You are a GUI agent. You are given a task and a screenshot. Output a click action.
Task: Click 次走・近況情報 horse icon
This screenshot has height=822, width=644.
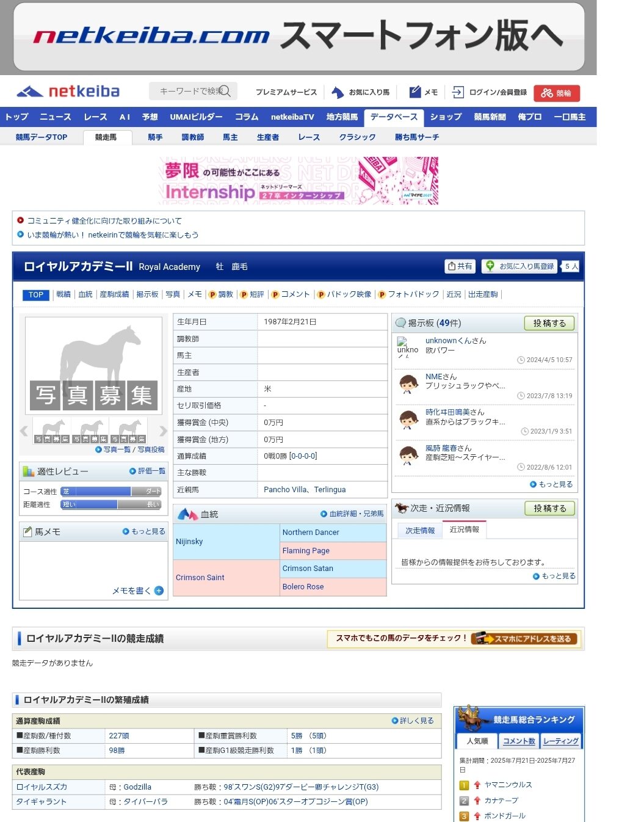pos(402,508)
